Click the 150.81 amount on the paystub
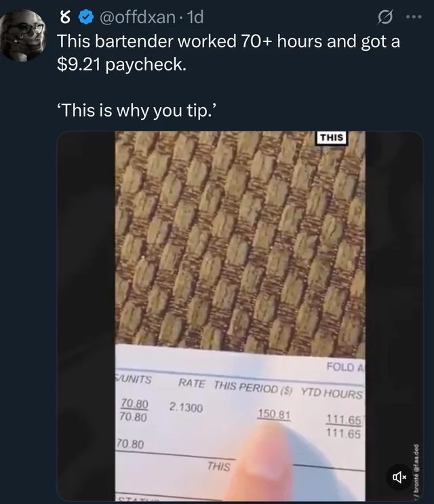The width and height of the screenshot is (434, 504). click(x=273, y=415)
